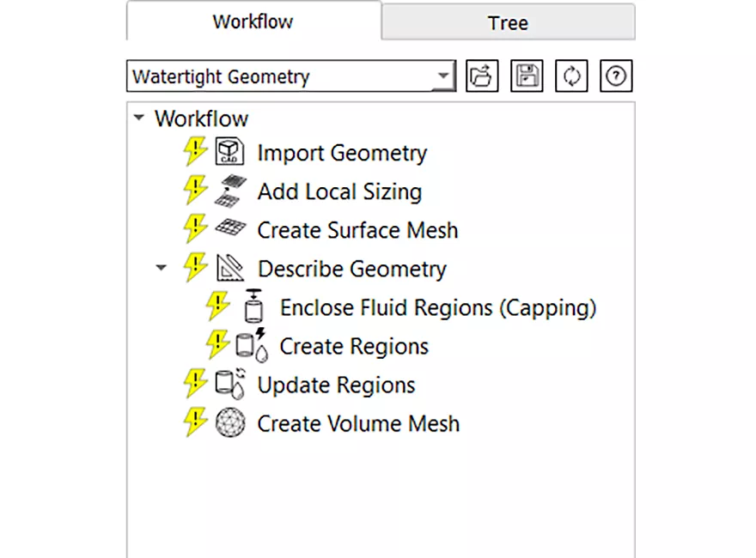The height and width of the screenshot is (558, 756).
Task: Select the Import Geometry task label
Action: point(342,153)
